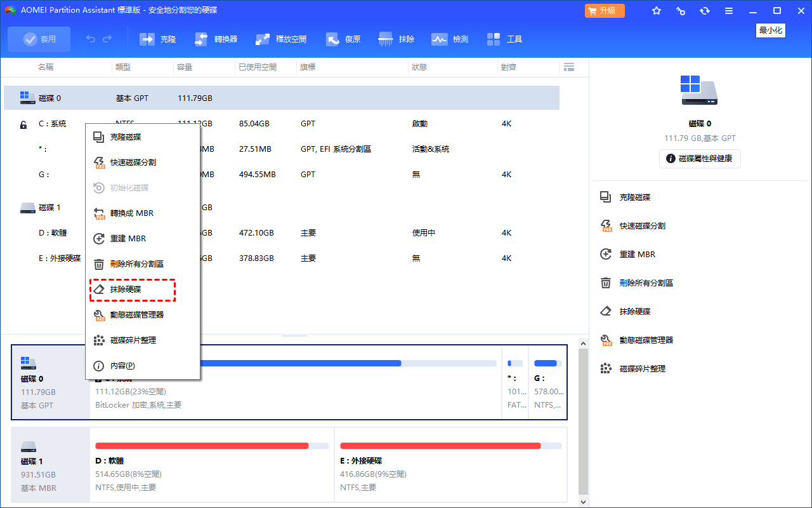Open the Converter (轉換器) tool
Screen dimensions: 812x508
tap(216, 39)
